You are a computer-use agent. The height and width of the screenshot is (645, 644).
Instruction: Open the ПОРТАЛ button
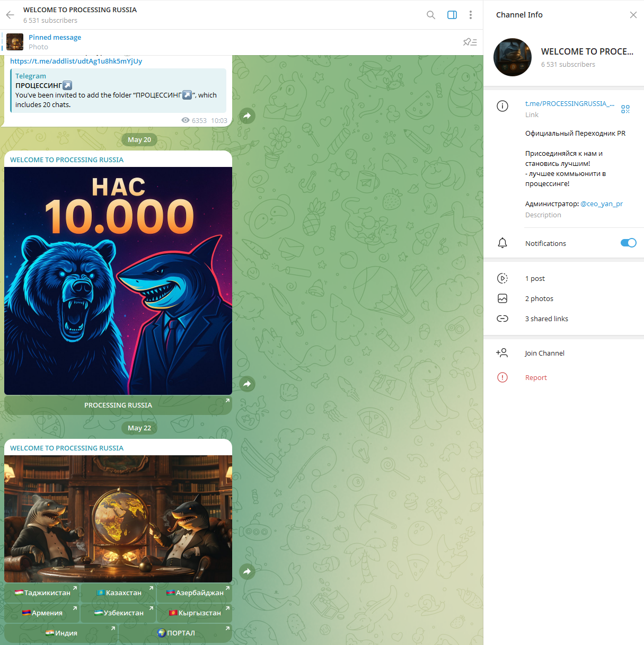[176, 633]
